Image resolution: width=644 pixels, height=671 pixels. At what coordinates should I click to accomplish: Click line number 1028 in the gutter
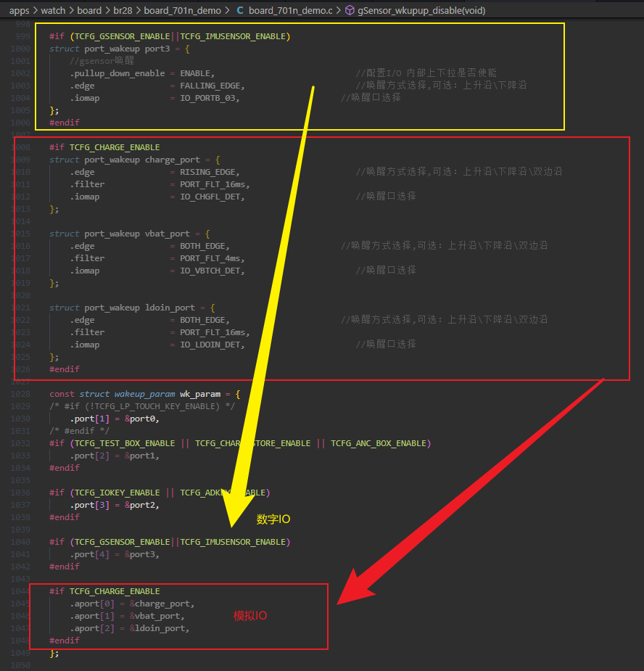pyautogui.click(x=20, y=394)
